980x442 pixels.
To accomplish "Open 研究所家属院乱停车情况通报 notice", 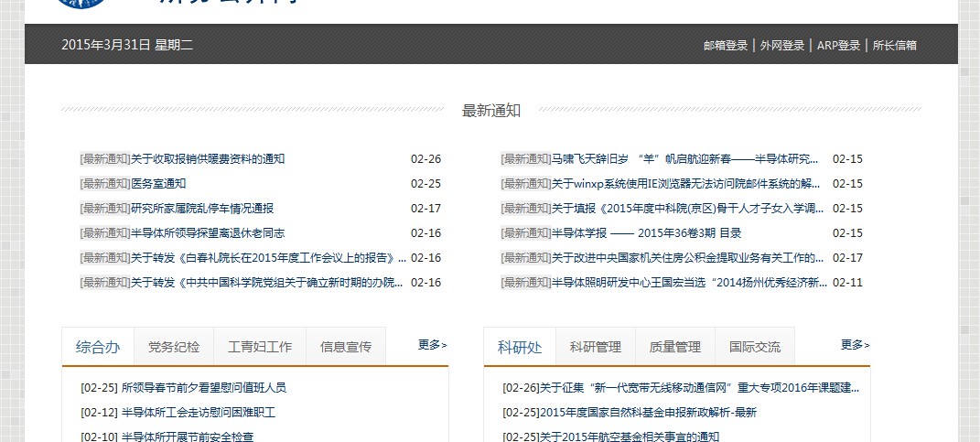I will click(202, 209).
